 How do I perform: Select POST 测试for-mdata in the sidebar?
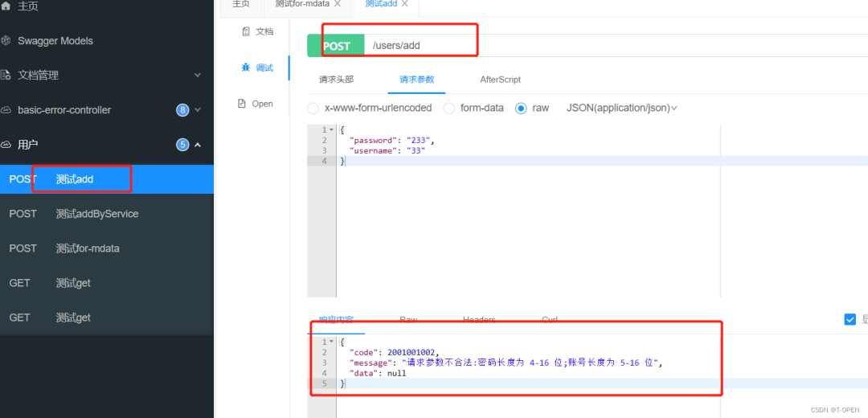point(107,248)
